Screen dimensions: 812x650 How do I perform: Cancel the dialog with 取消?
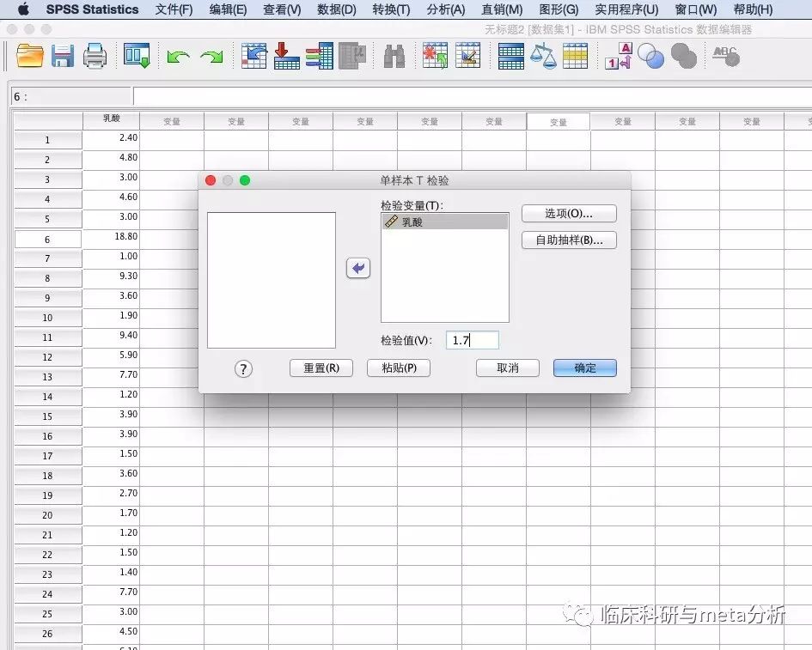(x=508, y=368)
